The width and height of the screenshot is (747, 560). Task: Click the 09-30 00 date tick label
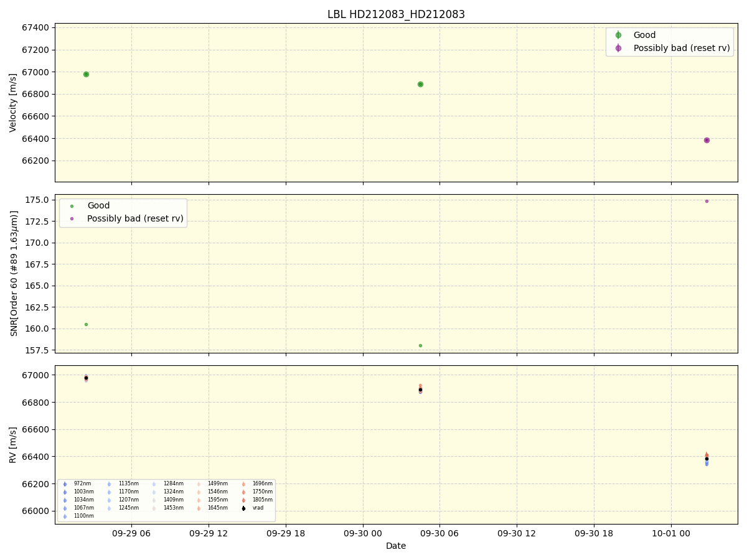pos(363,533)
